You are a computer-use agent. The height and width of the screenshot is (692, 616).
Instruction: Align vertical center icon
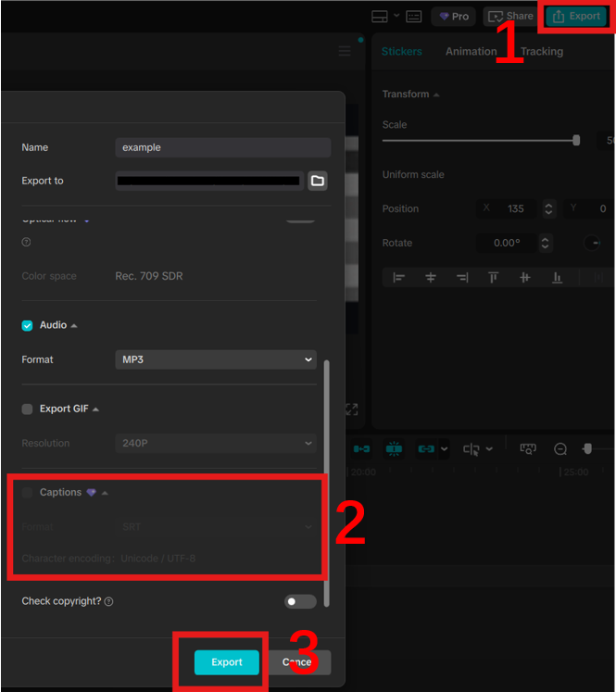pos(524,277)
